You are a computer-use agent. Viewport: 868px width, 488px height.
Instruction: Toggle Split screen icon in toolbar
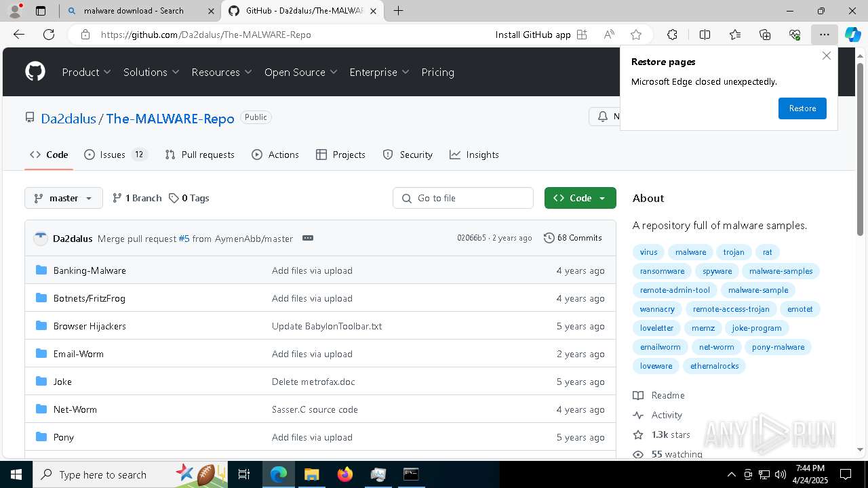click(x=705, y=35)
